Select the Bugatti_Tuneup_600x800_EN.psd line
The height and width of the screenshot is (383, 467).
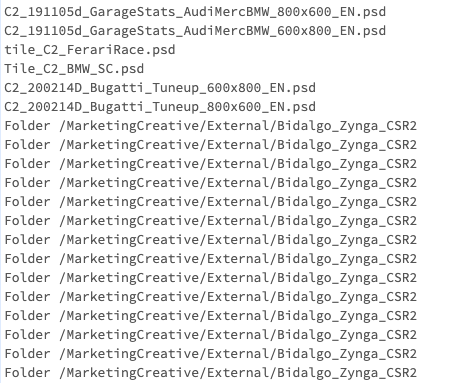160,88
